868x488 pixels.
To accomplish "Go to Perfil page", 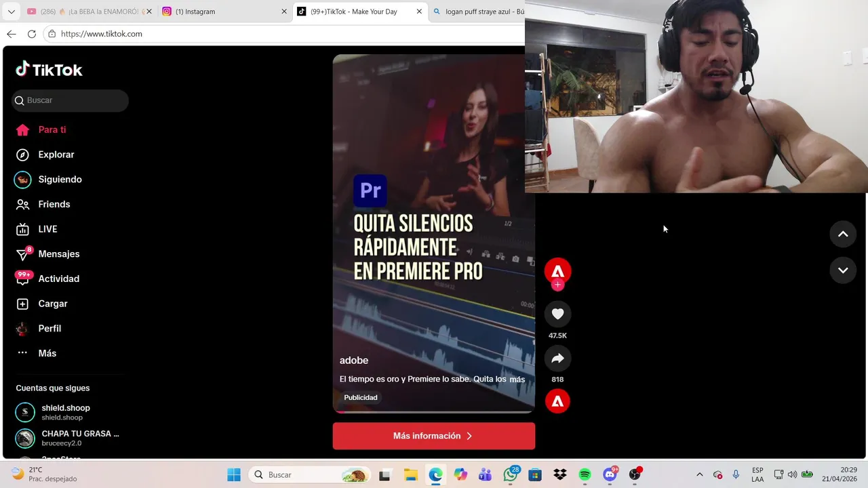I will pyautogui.click(x=38, y=329).
